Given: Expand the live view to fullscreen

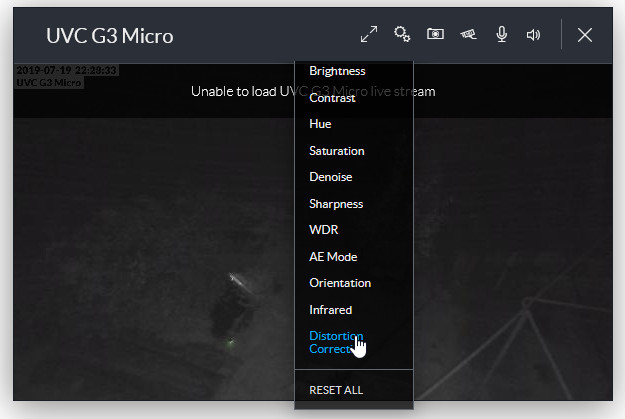Looking at the screenshot, I should click(369, 35).
